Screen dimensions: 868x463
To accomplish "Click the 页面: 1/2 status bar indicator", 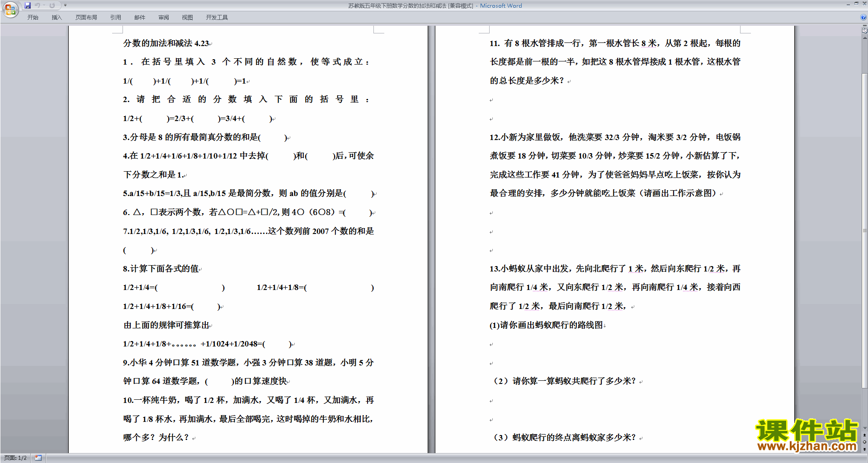I will 15,458.
